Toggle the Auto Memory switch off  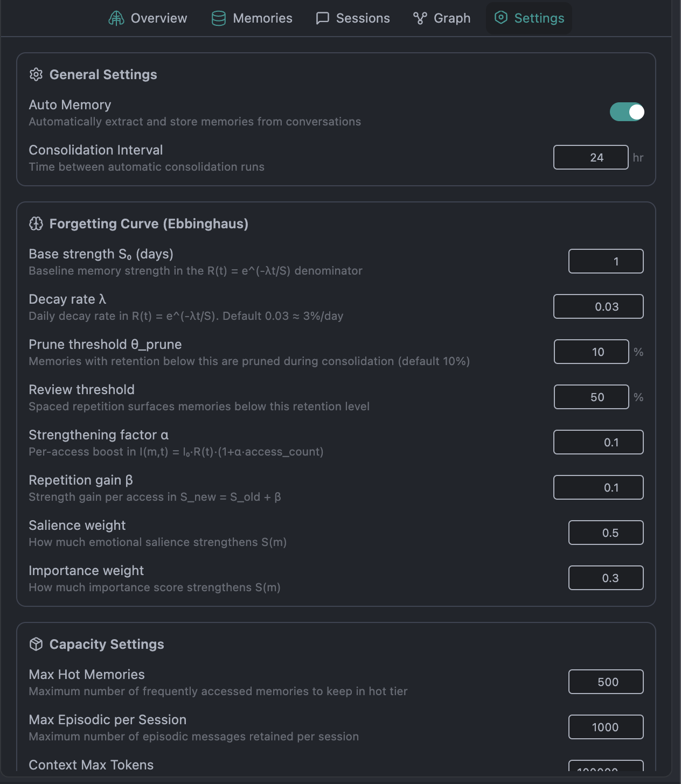(x=627, y=112)
